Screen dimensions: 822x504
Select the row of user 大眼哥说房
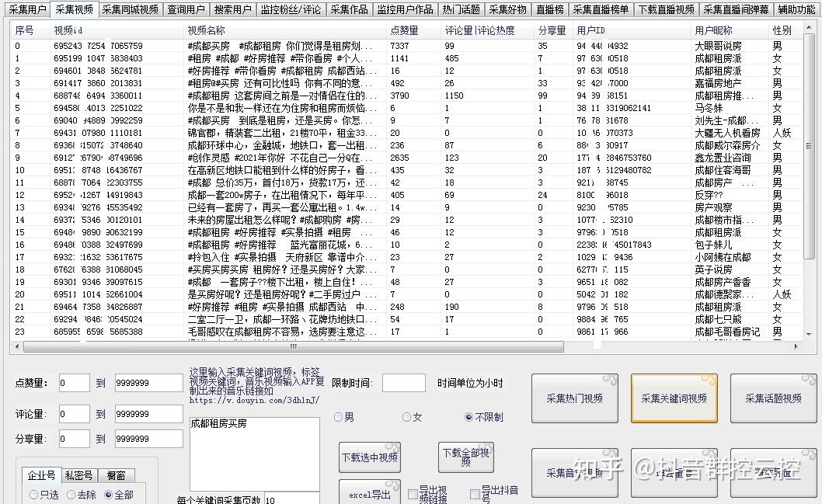pyautogui.click(x=407, y=46)
